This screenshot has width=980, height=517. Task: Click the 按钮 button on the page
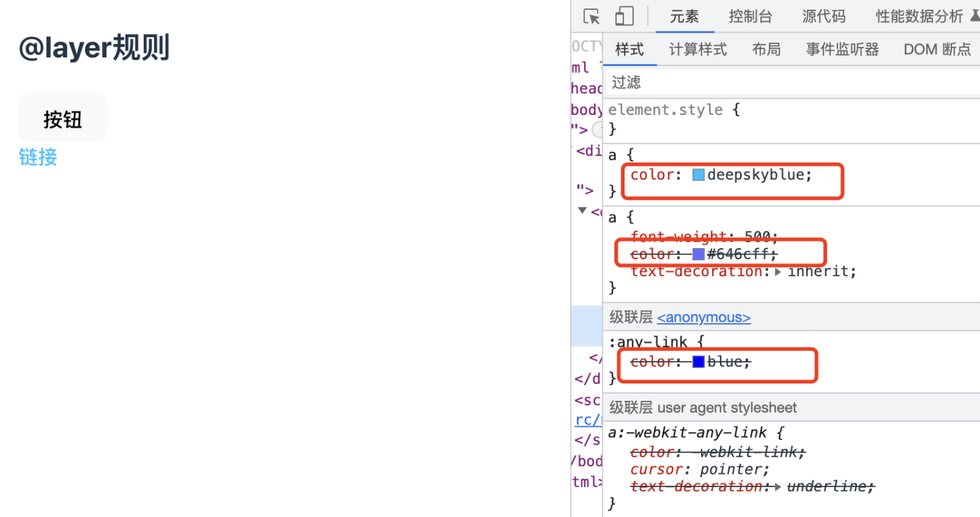63,117
